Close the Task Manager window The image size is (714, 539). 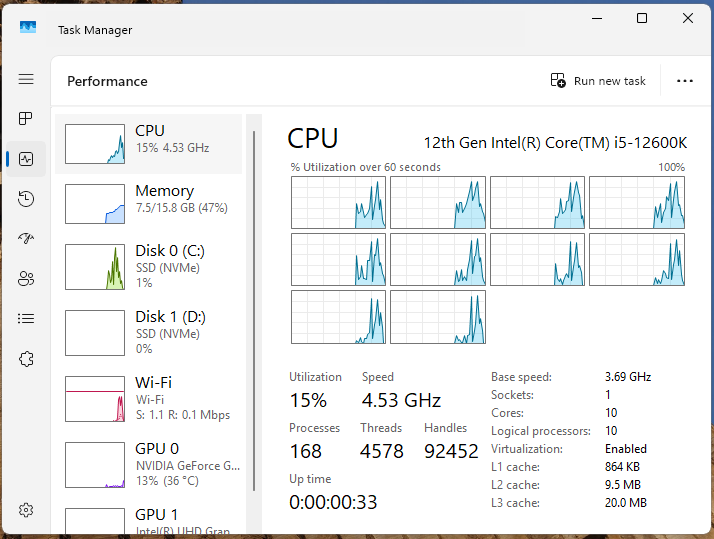[x=688, y=18]
